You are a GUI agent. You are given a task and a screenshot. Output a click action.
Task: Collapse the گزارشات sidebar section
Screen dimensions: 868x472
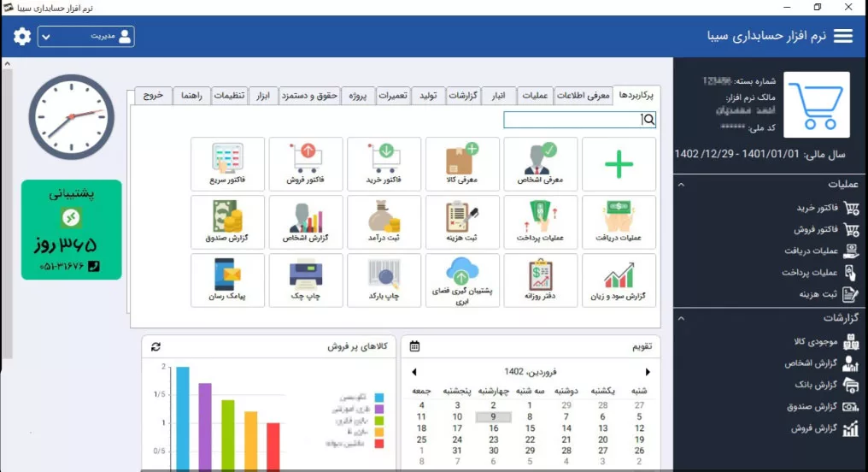682,319
